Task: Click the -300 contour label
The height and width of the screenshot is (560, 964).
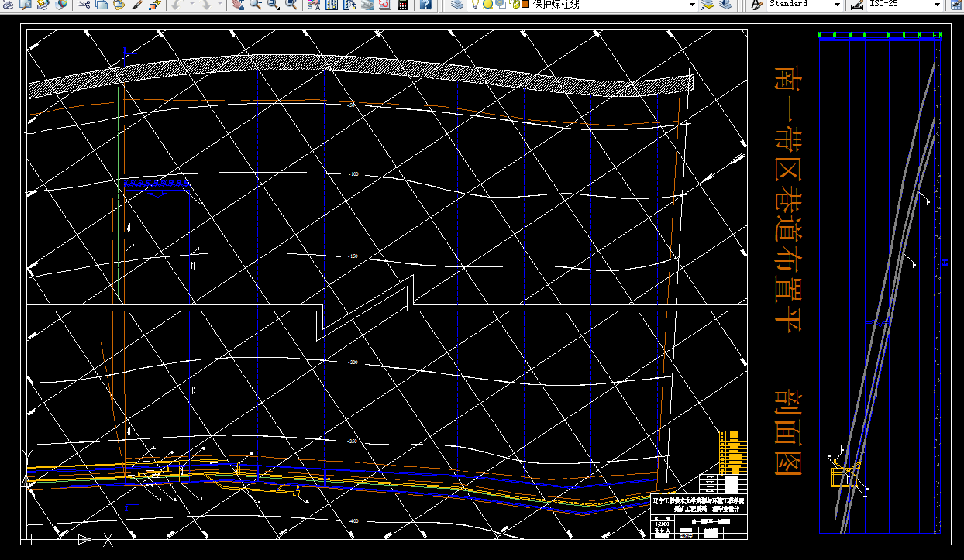Action: point(353,362)
